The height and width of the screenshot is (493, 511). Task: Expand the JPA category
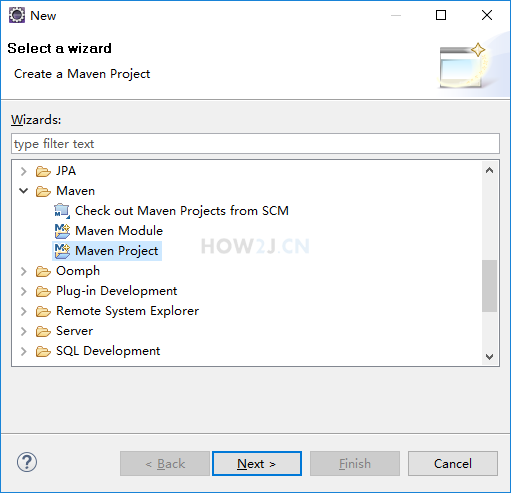(23, 171)
